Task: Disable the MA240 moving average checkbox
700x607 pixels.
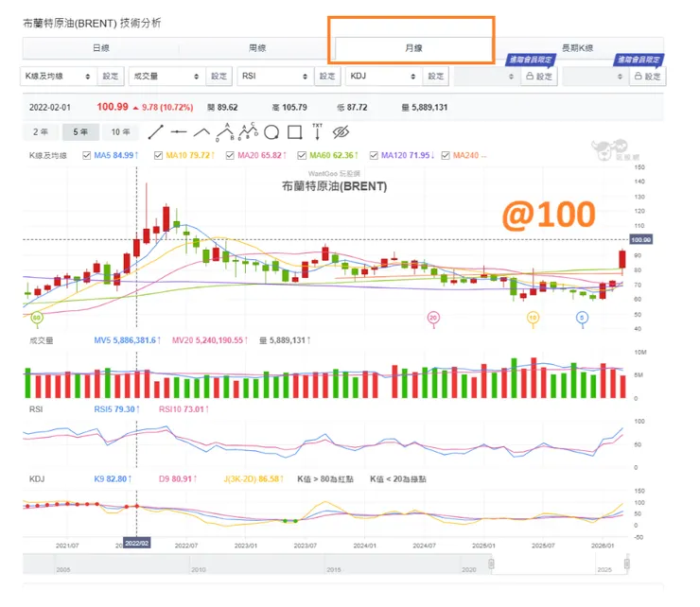Action: click(446, 155)
